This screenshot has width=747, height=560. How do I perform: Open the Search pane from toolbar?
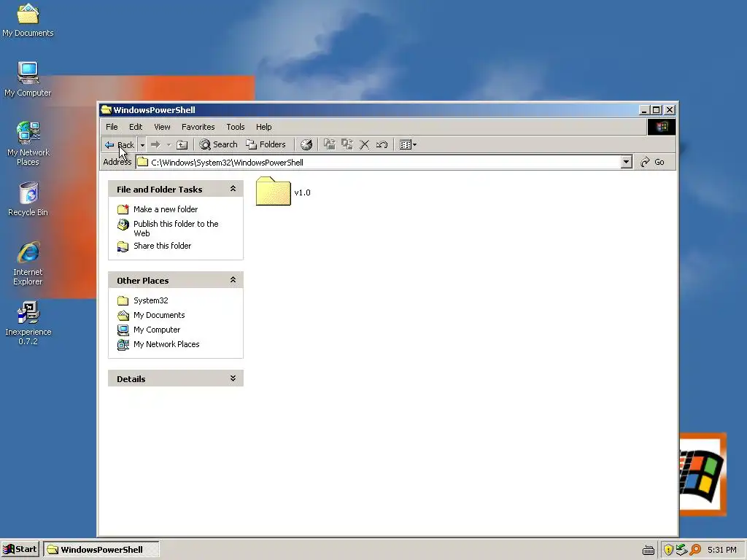point(218,145)
